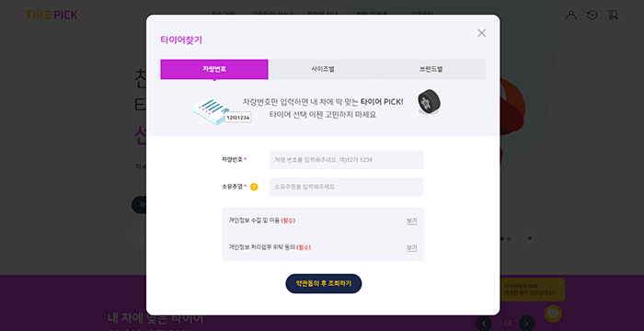Focus the 소유주명 input field
The image size is (644, 331).
(346, 187)
